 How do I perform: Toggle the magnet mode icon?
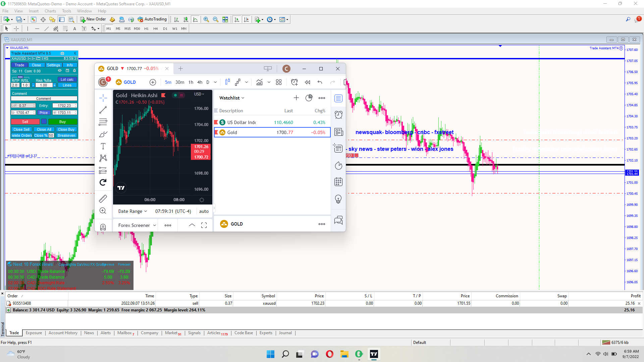(103, 227)
